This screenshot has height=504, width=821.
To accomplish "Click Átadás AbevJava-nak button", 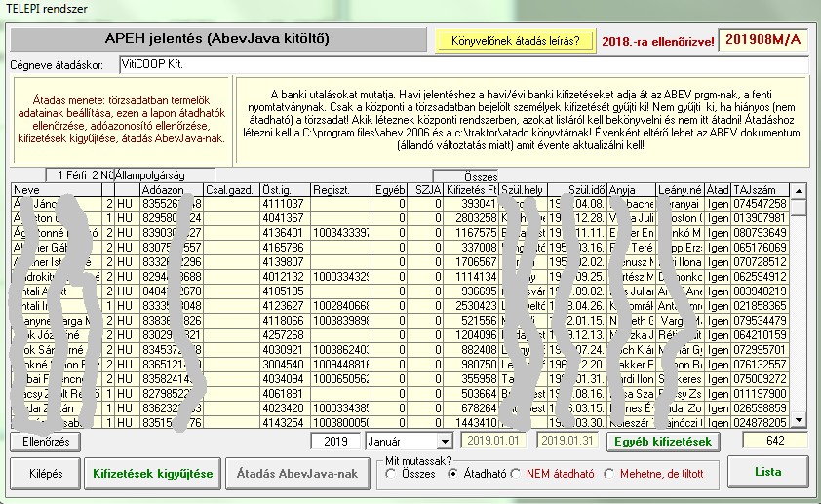I will pyautogui.click(x=296, y=474).
